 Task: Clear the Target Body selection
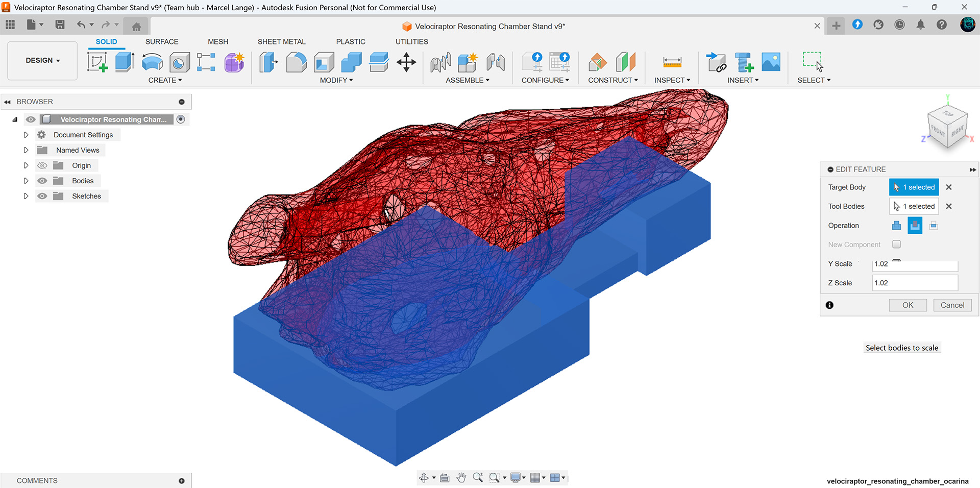pos(949,187)
